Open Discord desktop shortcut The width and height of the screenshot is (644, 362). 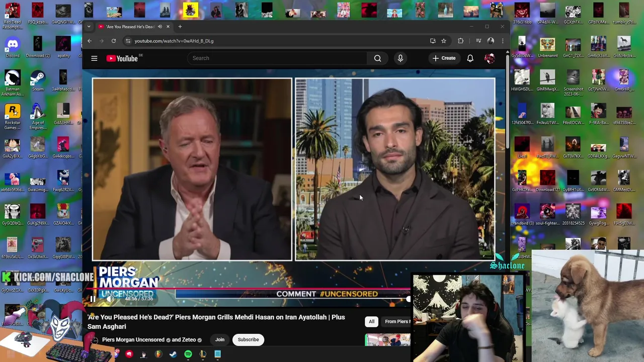point(13,48)
